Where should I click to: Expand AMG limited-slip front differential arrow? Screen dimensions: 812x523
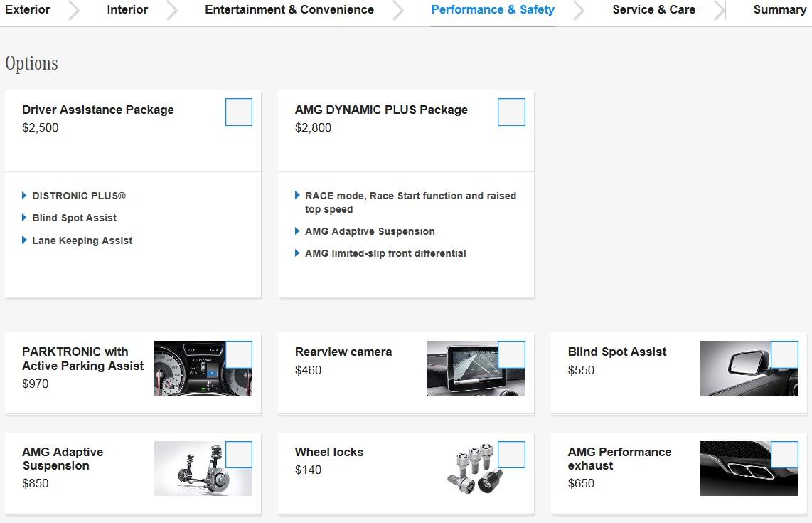[x=297, y=253]
